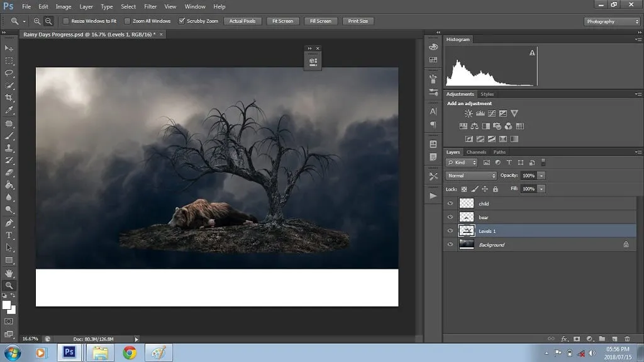Choose the Crop tool

pos(9,98)
